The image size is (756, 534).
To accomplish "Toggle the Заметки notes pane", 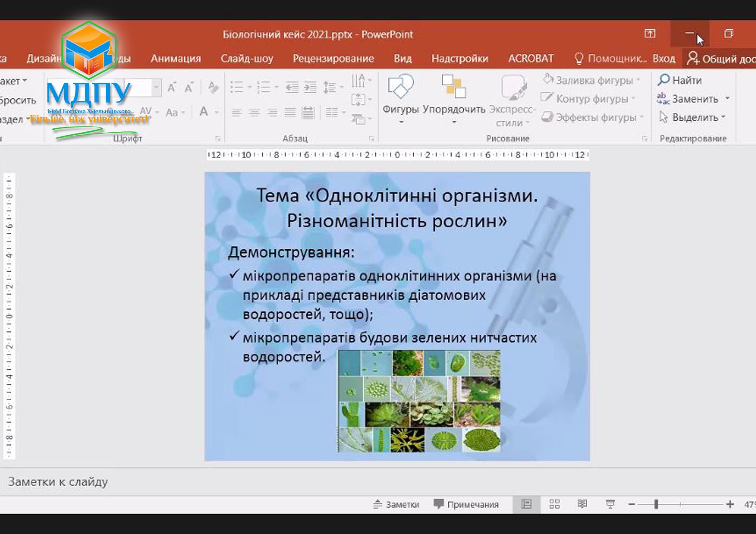I will pyautogui.click(x=396, y=504).
